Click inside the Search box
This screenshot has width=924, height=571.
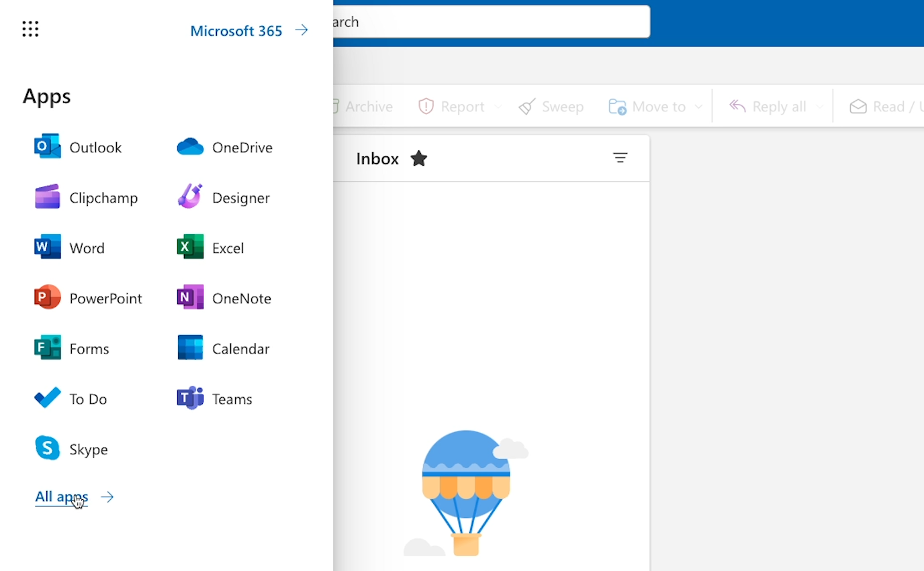coord(491,22)
